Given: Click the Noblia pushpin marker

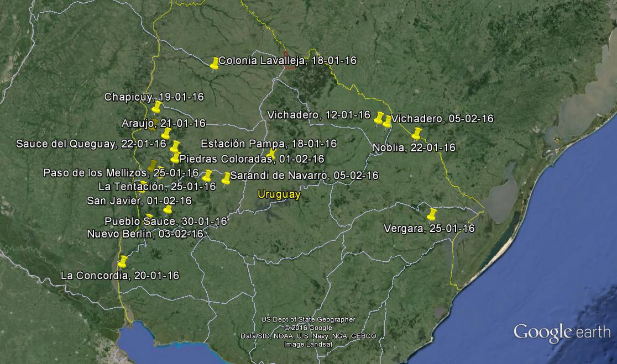Looking at the screenshot, I should coord(416,133).
